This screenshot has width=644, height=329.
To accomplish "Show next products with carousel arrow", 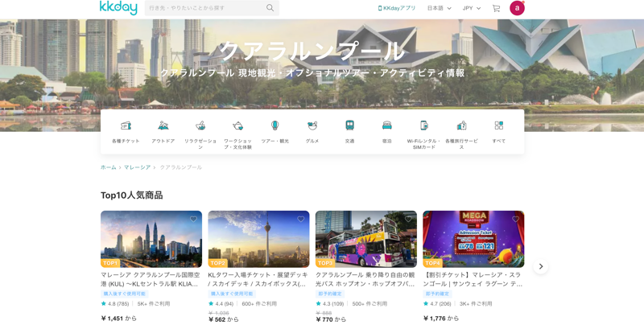I will pos(541,266).
